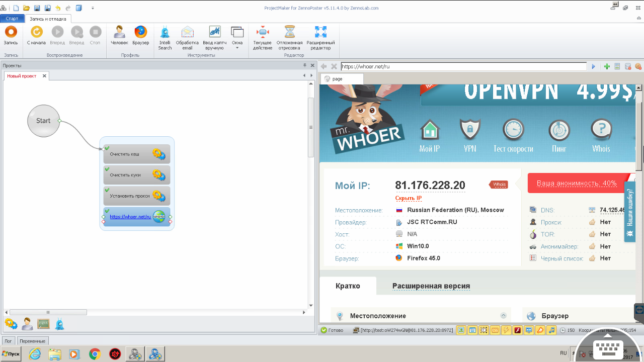Select the Кратко tab on whoer page

pos(348,286)
